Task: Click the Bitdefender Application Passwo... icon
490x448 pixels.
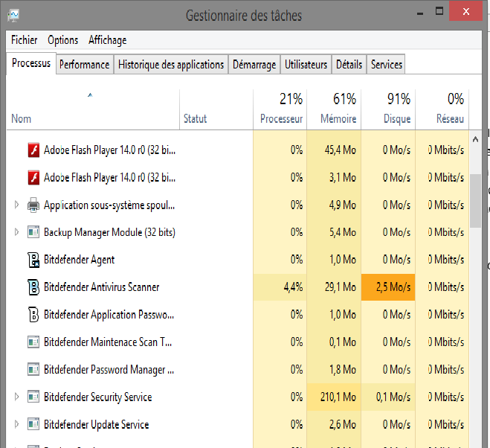Action: pyautogui.click(x=33, y=314)
